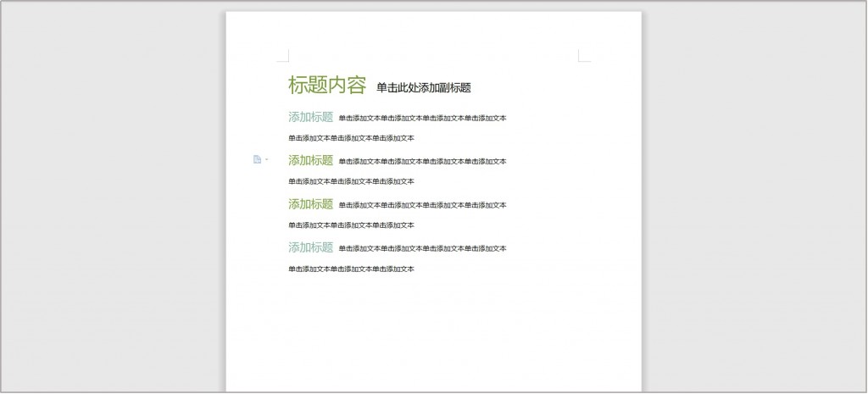Click the 添加标题 heading next to the margin icon
This screenshot has width=868, height=394.
pos(310,160)
